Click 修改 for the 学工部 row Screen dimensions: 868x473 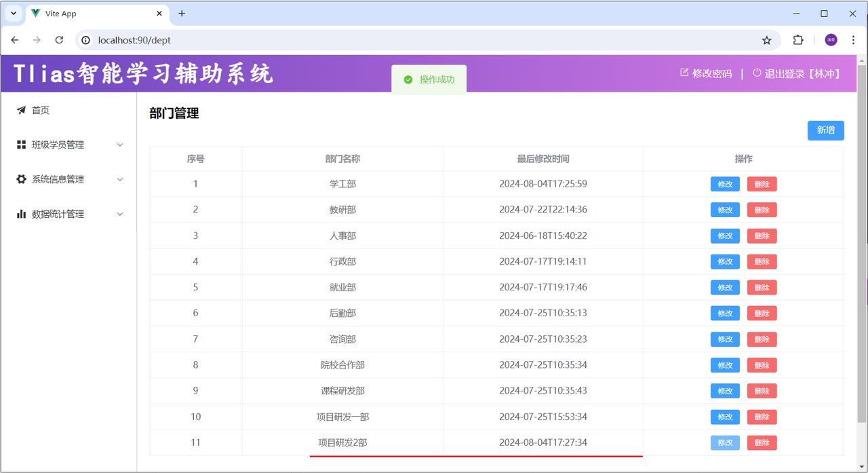(x=725, y=184)
